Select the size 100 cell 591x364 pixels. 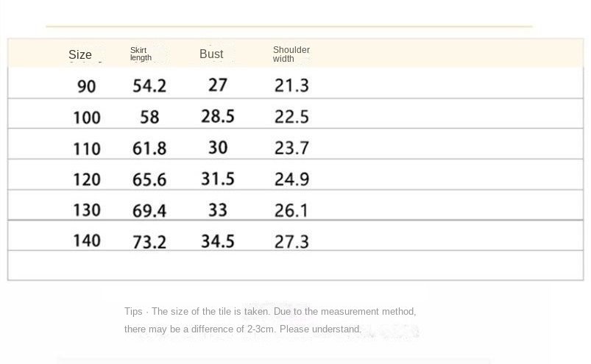click(86, 118)
